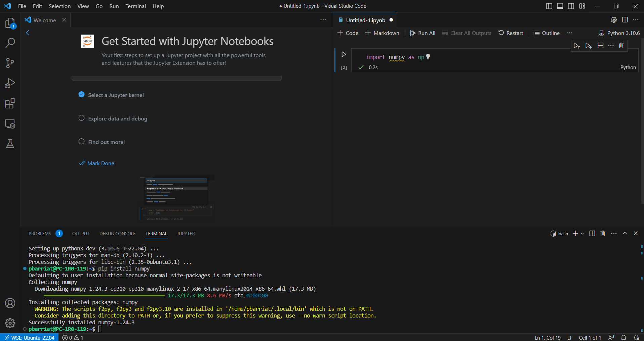Run the import numpy cell
This screenshot has width=644, height=341.
tap(344, 54)
